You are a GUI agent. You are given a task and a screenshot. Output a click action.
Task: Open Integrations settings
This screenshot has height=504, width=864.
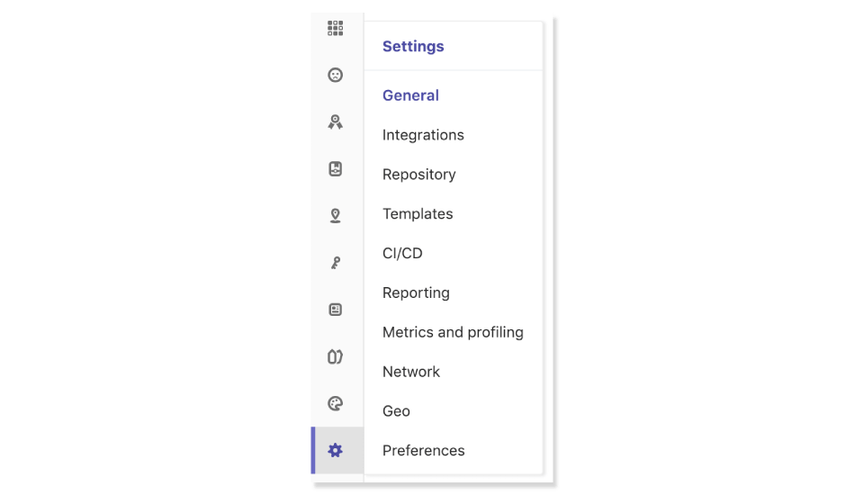point(423,135)
